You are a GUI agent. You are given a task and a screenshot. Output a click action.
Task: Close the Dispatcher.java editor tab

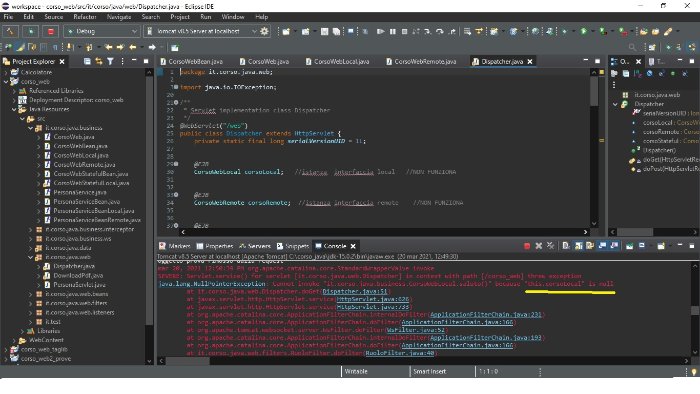pyautogui.click(x=530, y=62)
